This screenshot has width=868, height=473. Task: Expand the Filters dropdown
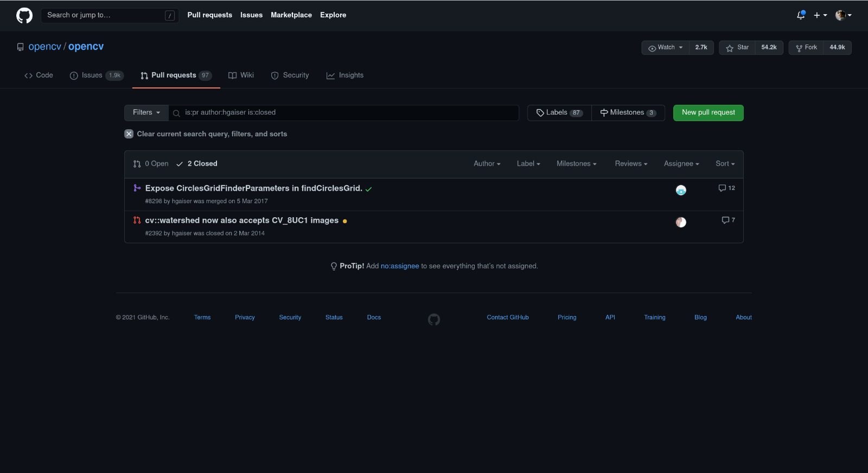[146, 112]
